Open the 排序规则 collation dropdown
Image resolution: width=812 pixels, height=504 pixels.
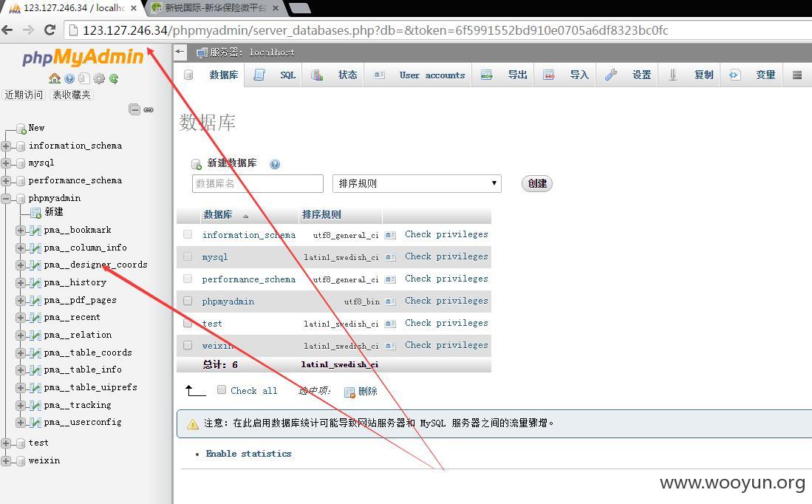pos(417,183)
